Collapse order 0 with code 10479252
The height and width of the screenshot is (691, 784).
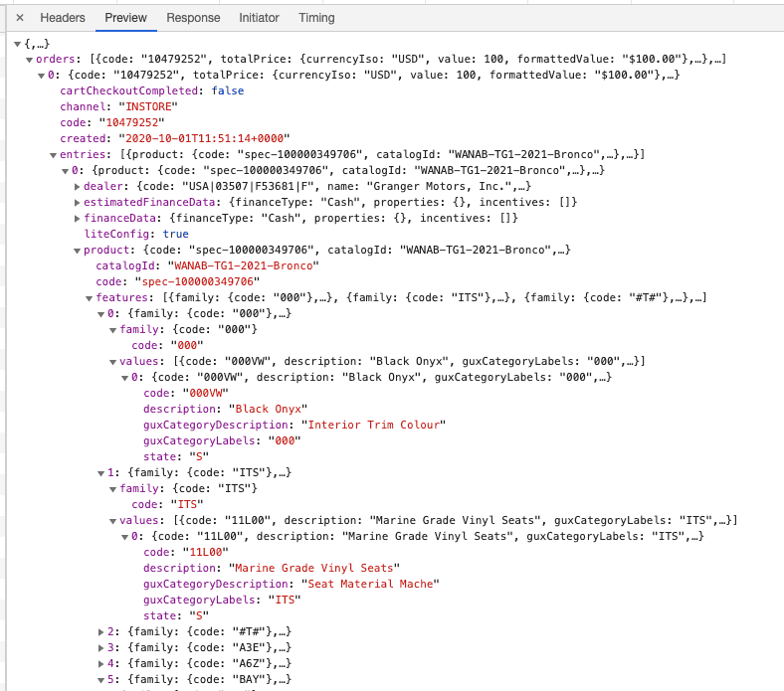coord(42,76)
